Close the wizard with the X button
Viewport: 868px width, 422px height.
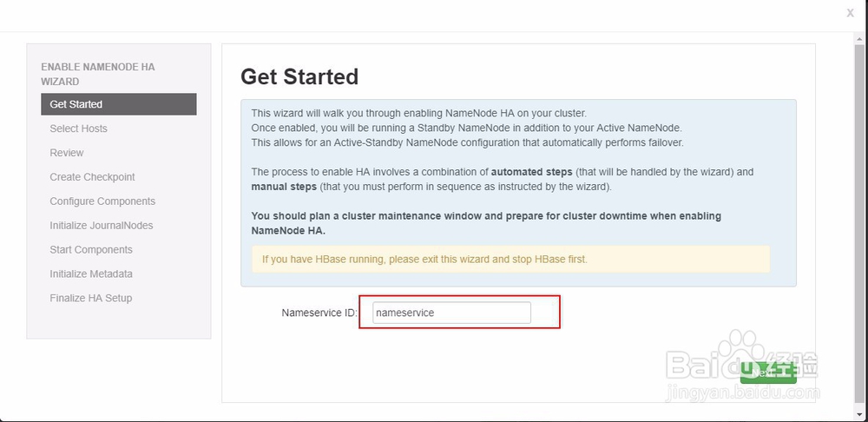click(x=850, y=13)
